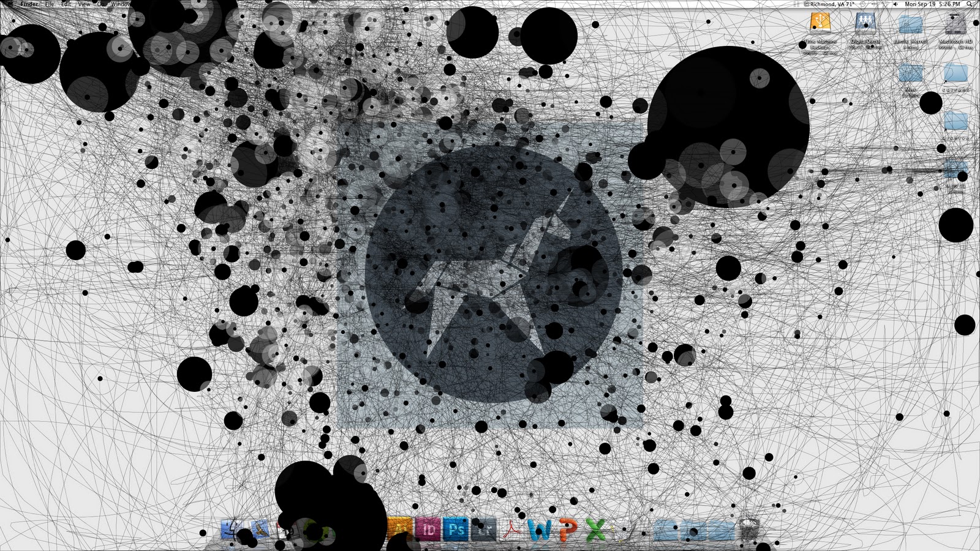Open the orange Adobe app left of InDesign
The image size is (980, 551).
401,529
